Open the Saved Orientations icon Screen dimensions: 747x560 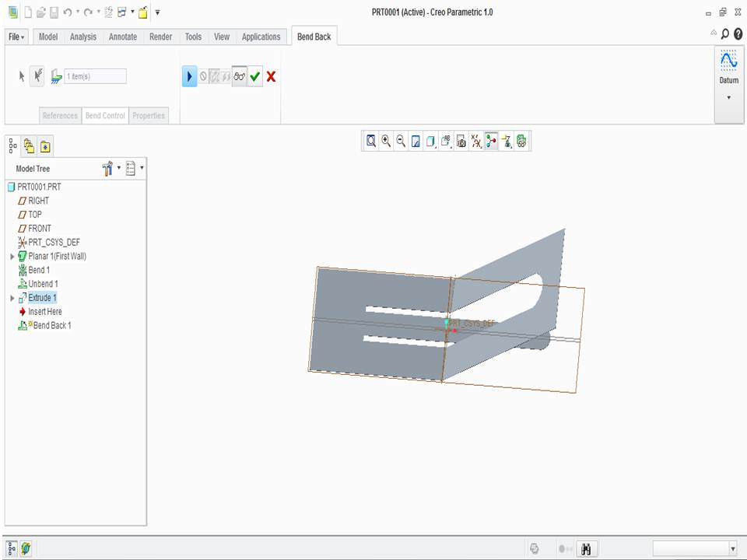(446, 142)
